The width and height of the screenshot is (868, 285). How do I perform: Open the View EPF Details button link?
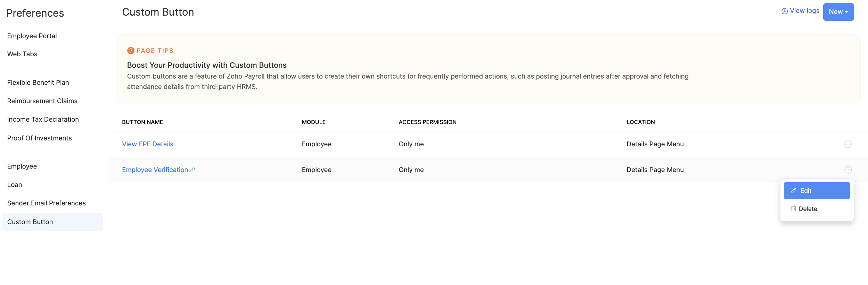click(x=147, y=144)
